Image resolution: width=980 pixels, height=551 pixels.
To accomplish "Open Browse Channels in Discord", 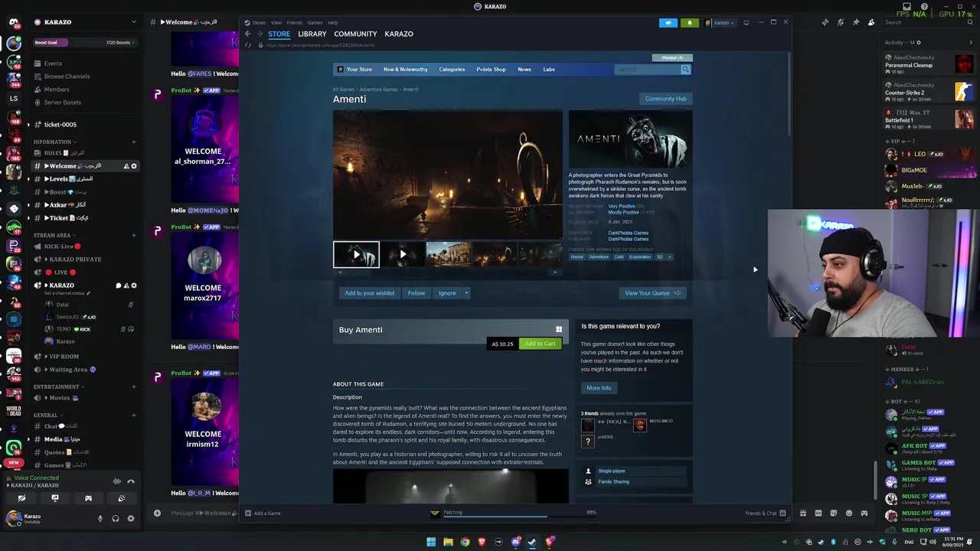I will pyautogui.click(x=67, y=77).
